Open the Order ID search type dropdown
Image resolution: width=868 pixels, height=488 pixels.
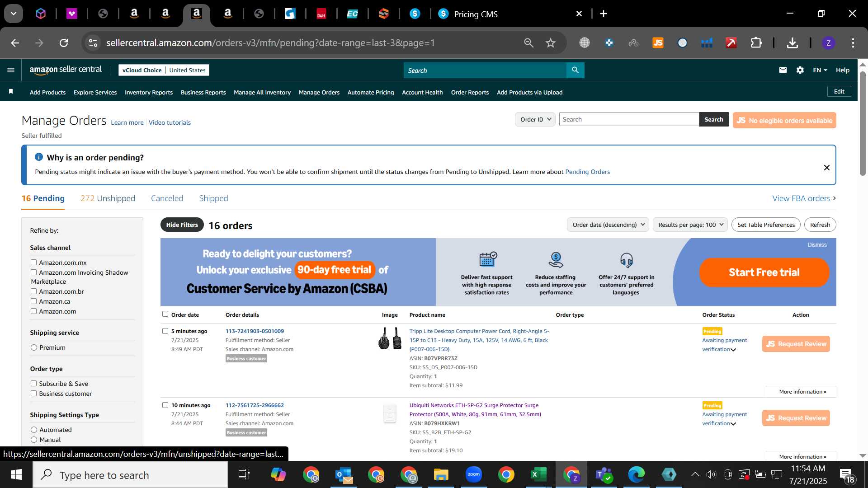point(535,119)
